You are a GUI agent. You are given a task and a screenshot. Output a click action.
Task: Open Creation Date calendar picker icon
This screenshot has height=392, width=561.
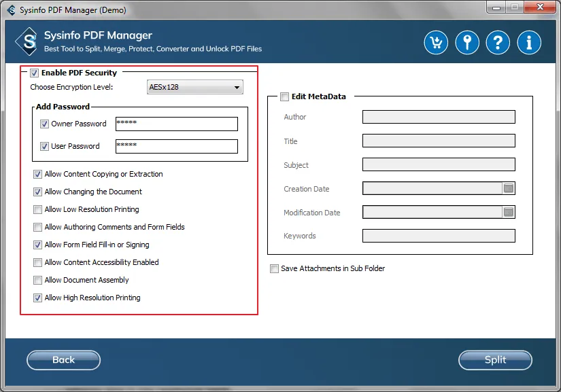point(509,188)
